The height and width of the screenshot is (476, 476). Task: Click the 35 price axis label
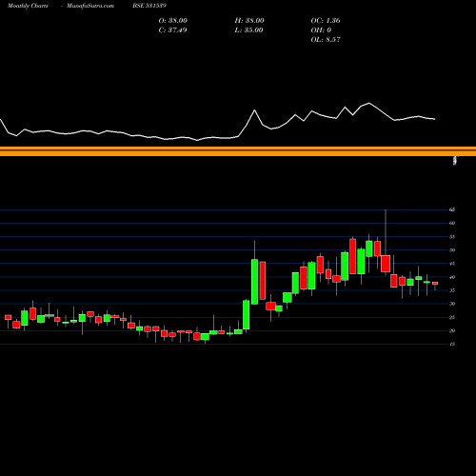(452, 290)
